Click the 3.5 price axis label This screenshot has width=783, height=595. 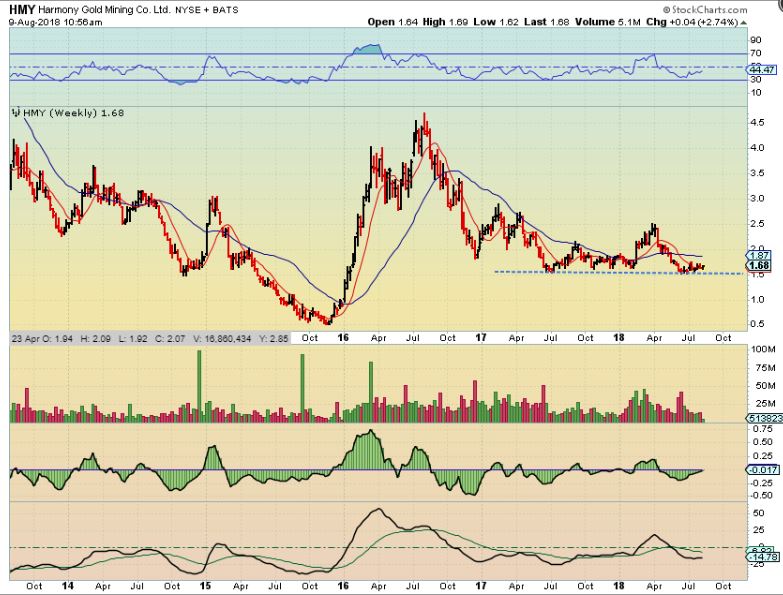[x=758, y=173]
